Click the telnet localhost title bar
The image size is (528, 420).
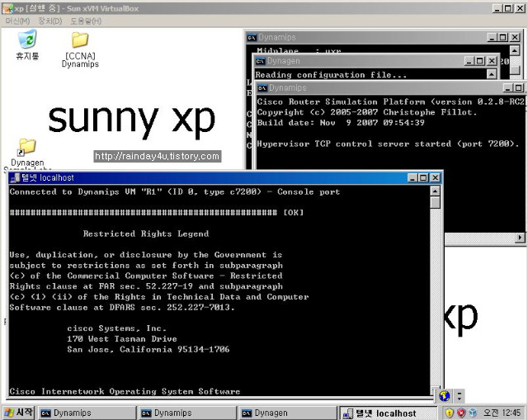pos(225,178)
